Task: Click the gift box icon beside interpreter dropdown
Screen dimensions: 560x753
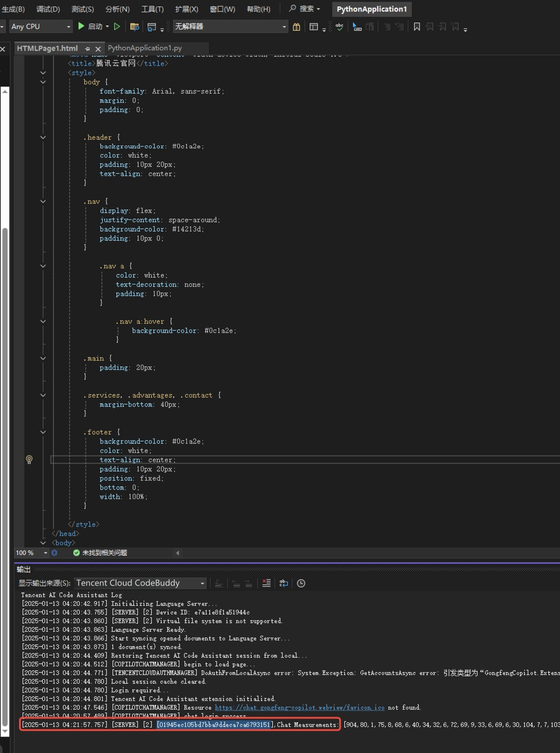Action: (x=296, y=27)
